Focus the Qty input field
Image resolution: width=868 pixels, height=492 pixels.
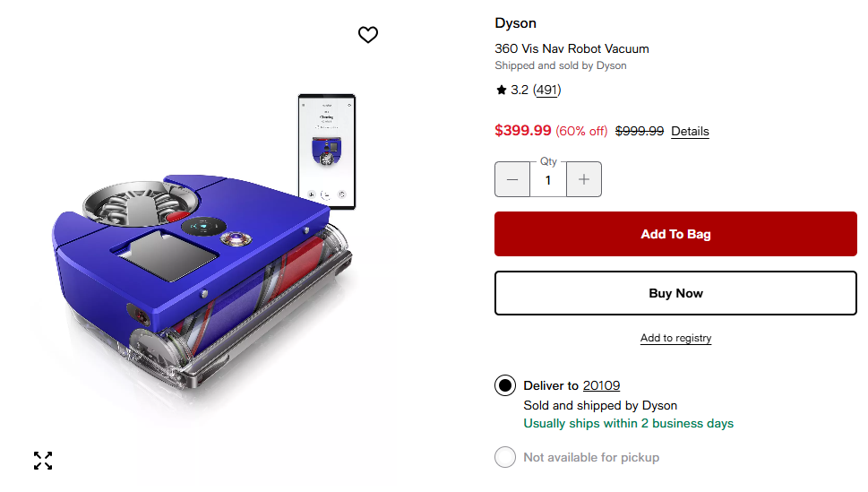tap(548, 180)
